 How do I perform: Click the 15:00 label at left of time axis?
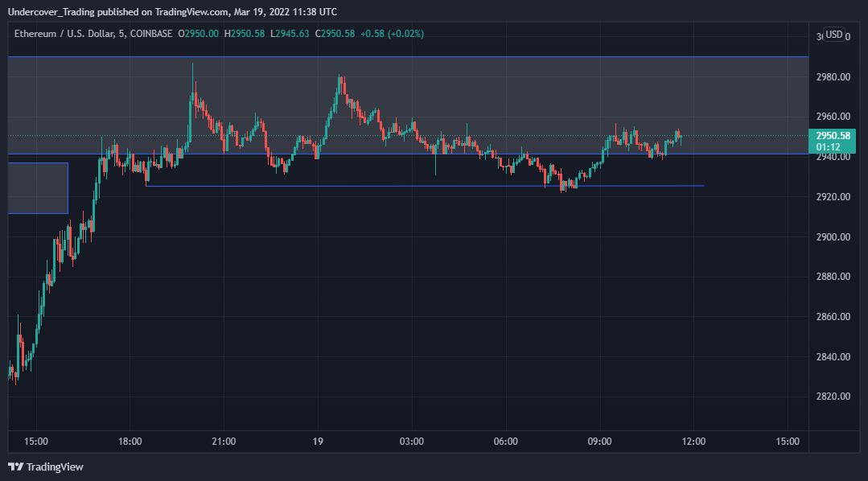tap(36, 442)
